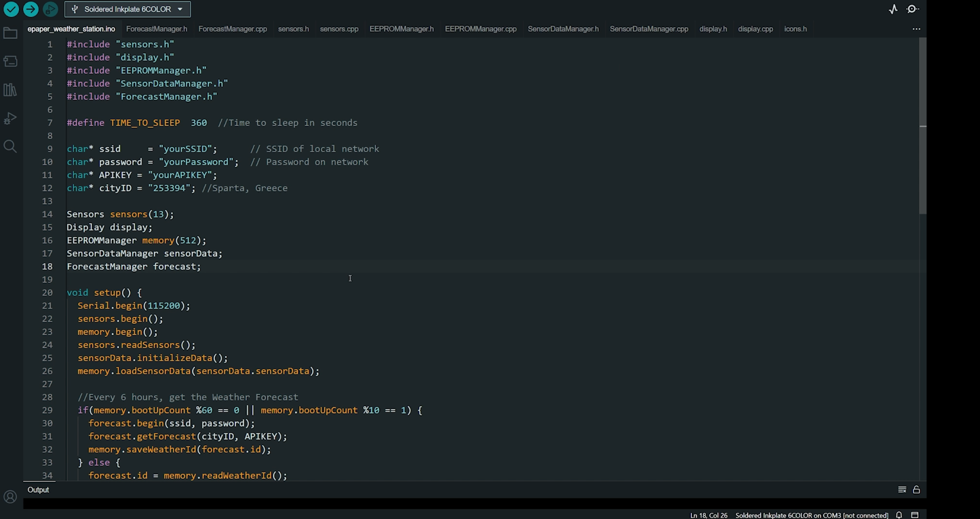This screenshot has height=519, width=980.
Task: Expand the tab overflow three-dots menu
Action: point(916,29)
